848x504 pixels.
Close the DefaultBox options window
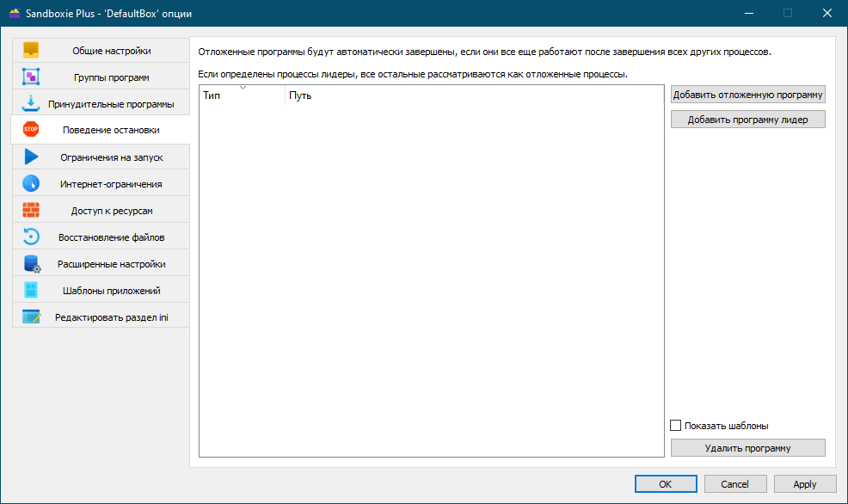point(827,13)
